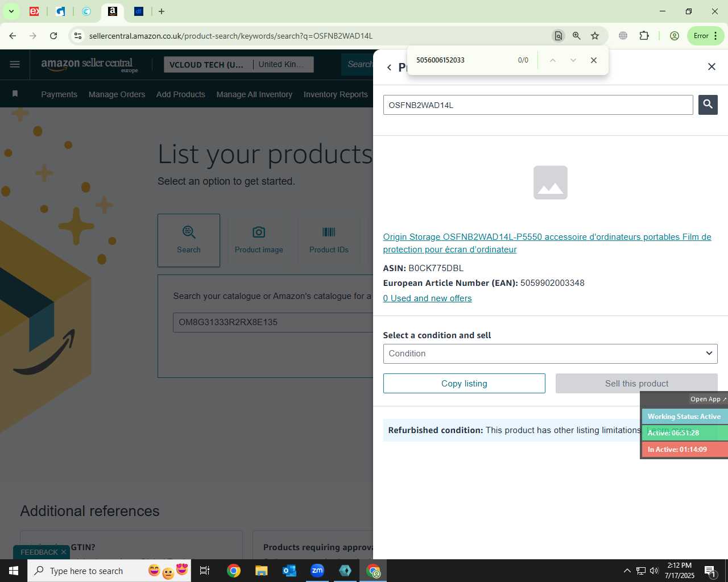Show hidden system tray icons
728x582 pixels.
coord(627,571)
